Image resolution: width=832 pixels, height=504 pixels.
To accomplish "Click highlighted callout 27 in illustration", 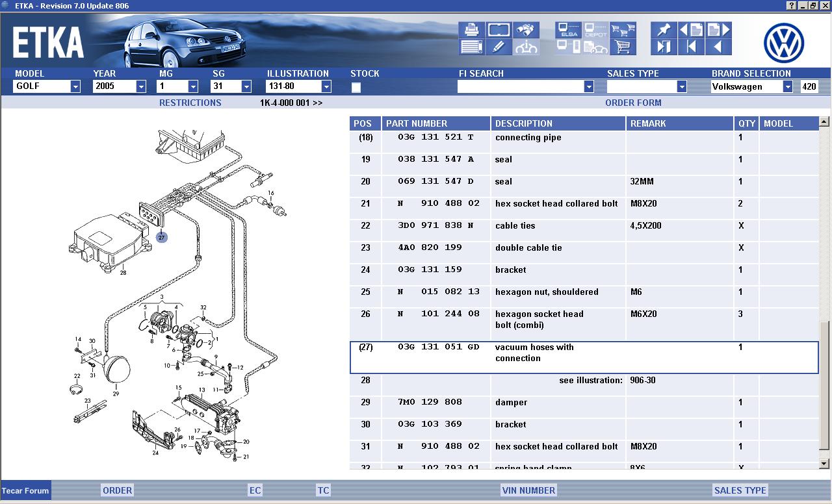I will tap(161, 238).
